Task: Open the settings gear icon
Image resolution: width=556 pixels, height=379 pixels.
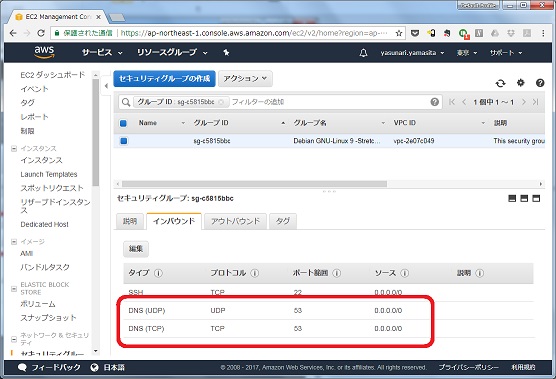Action: click(520, 83)
